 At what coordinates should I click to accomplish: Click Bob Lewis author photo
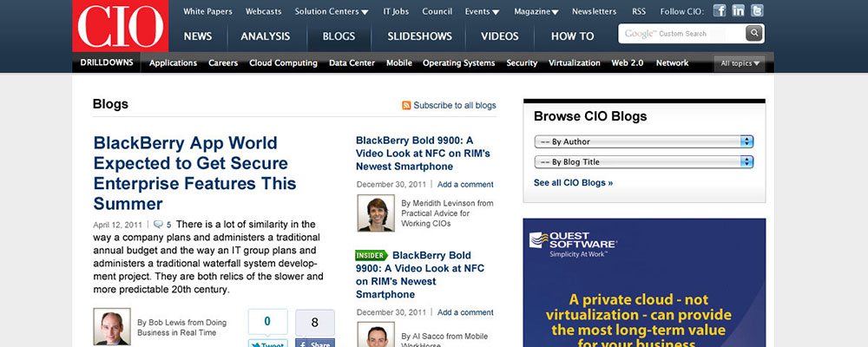tap(112, 326)
